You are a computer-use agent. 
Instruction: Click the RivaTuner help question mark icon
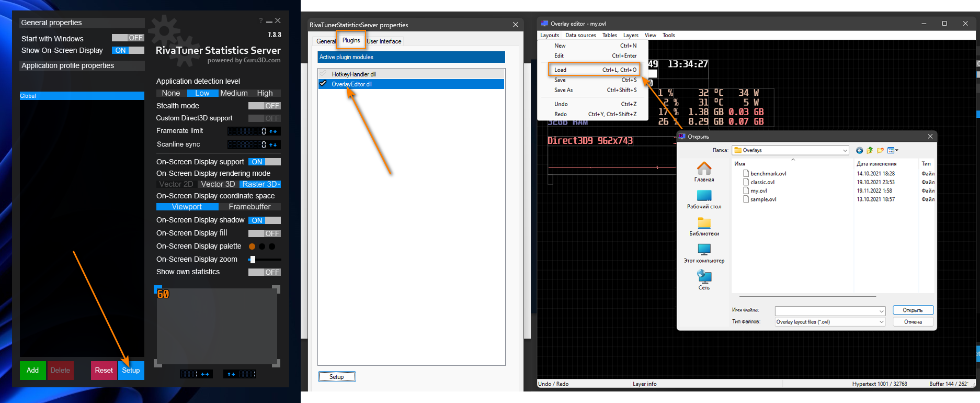pos(260,20)
